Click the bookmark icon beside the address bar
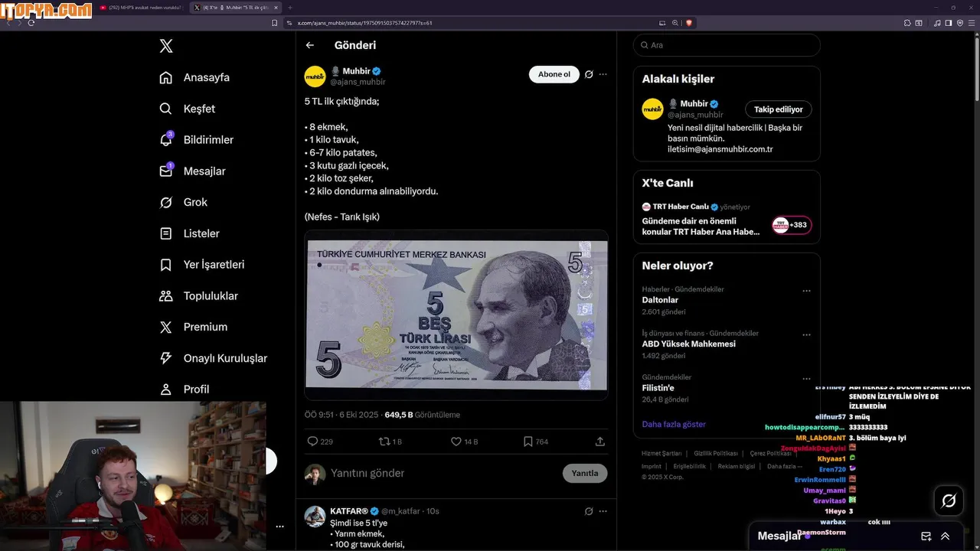The height and width of the screenshot is (551, 980). click(275, 23)
